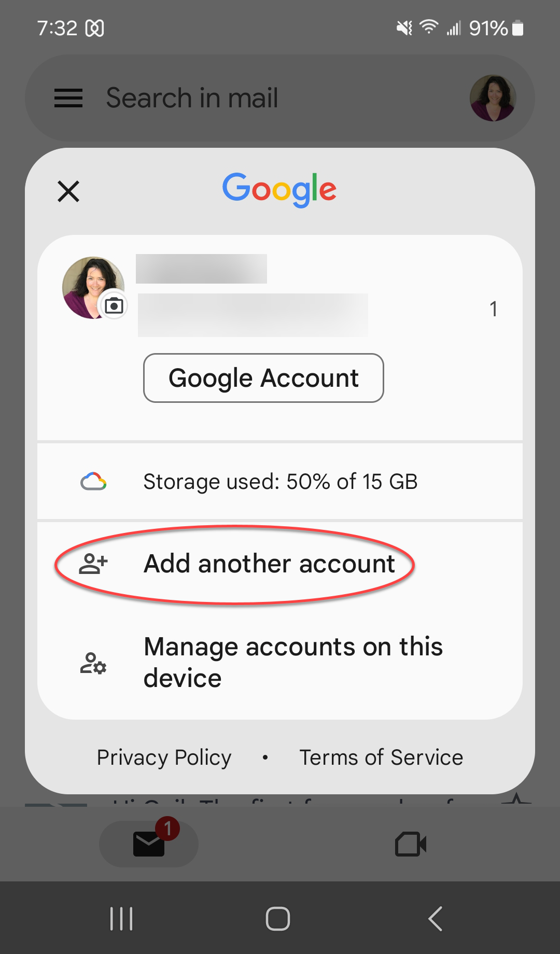Tap Android home button
This screenshot has width=560, height=954.
[278, 919]
